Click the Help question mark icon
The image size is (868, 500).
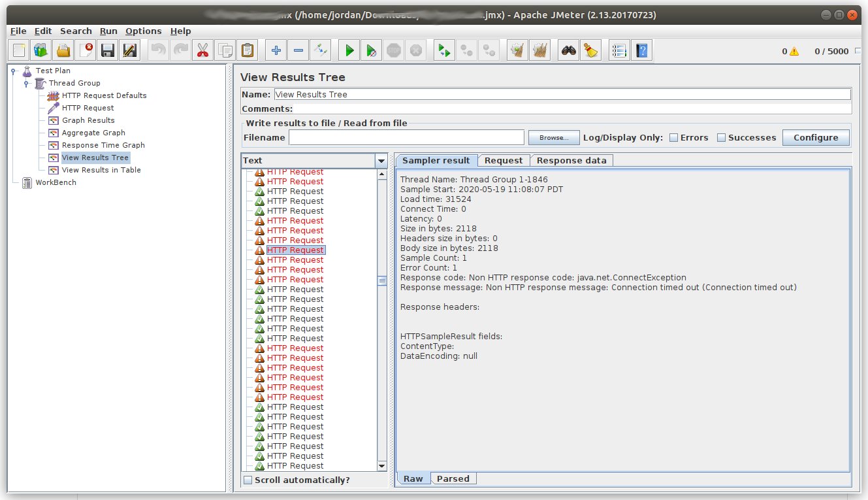coord(642,50)
